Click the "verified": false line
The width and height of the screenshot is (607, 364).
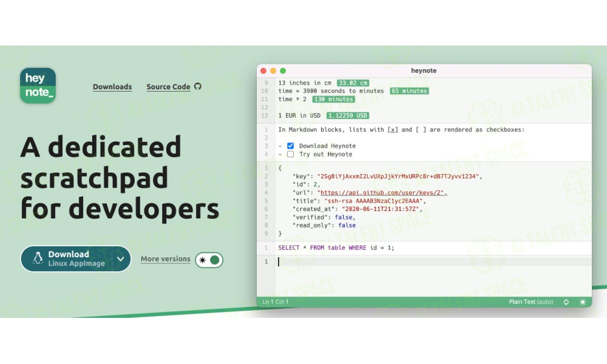(x=324, y=217)
